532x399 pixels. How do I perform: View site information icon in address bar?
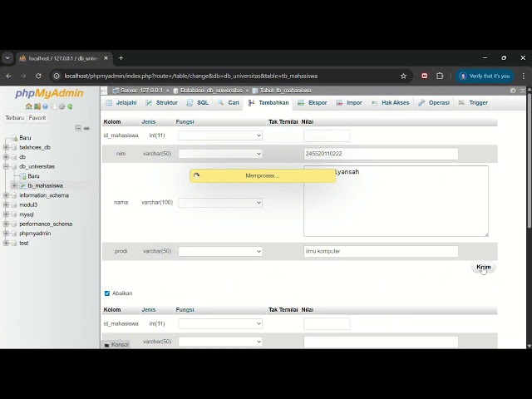click(x=57, y=76)
